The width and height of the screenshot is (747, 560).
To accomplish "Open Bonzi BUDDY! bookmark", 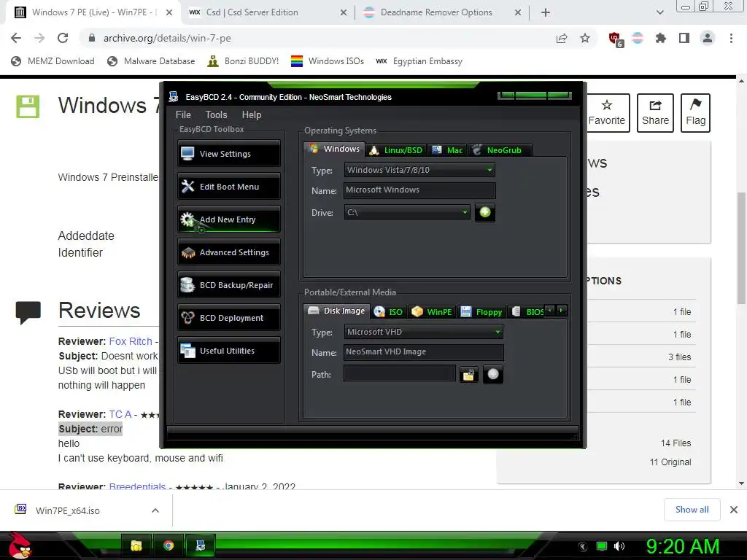I will [244, 61].
